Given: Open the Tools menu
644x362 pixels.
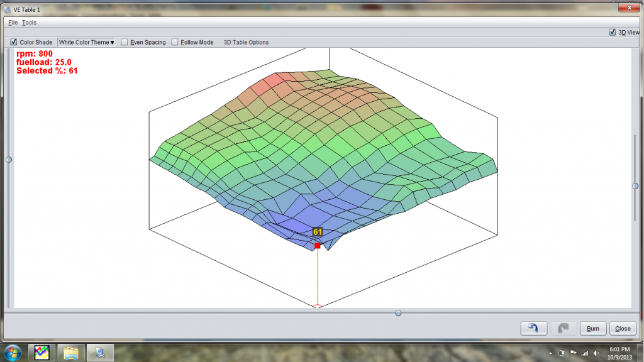Looking at the screenshot, I should (28, 22).
